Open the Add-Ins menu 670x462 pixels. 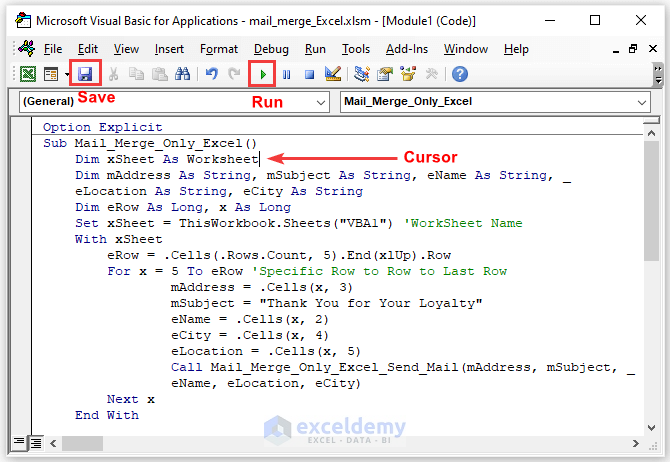pyautogui.click(x=407, y=49)
